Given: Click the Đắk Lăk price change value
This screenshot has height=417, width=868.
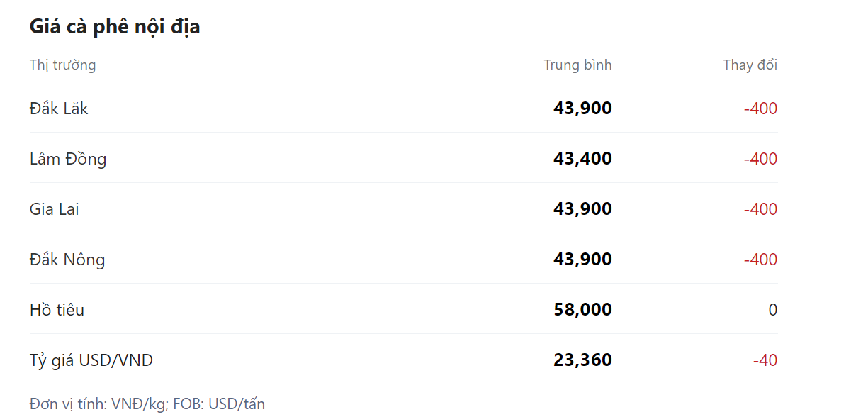Looking at the screenshot, I should 760,109.
